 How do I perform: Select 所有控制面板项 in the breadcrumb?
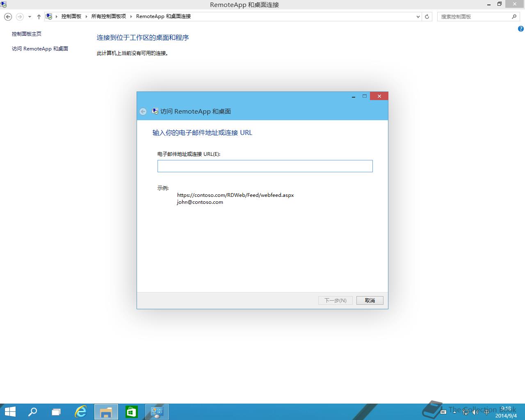pyautogui.click(x=109, y=16)
